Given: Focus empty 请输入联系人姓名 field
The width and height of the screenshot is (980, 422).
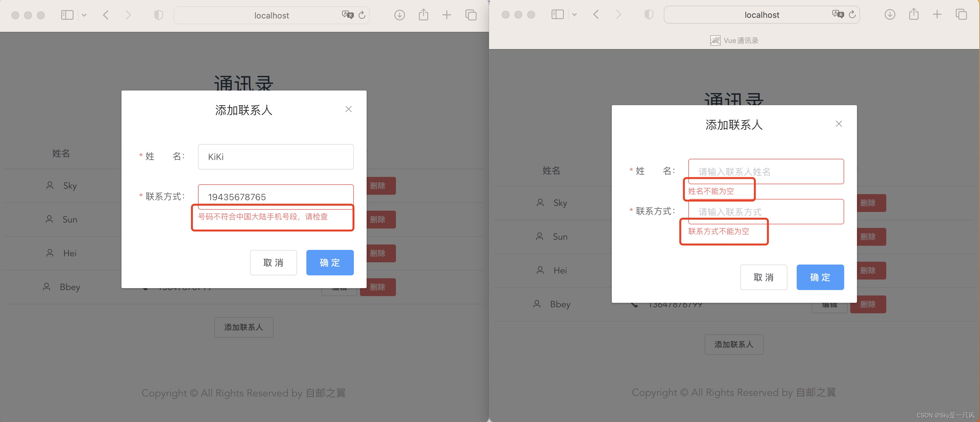Looking at the screenshot, I should click(x=765, y=171).
